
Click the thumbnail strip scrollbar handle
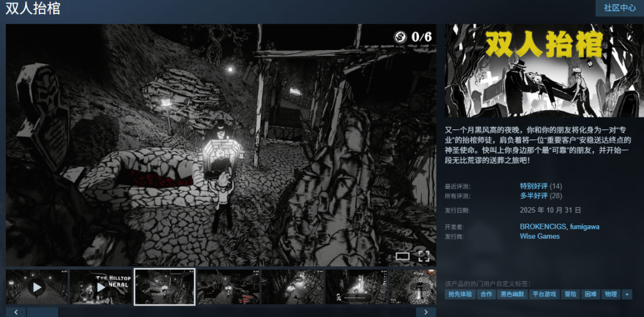coord(43,312)
